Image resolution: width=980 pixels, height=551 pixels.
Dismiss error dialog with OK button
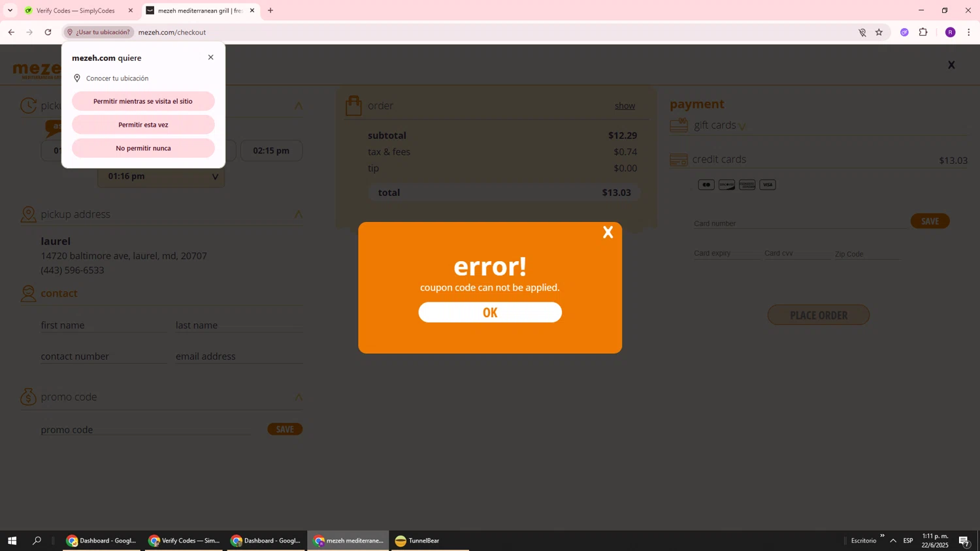pos(490,312)
